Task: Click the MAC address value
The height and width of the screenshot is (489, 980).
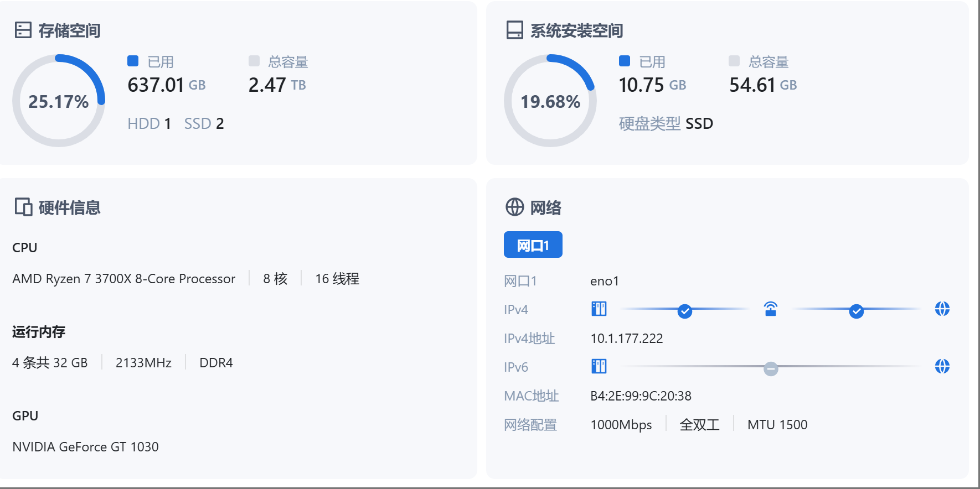Action: coord(641,396)
